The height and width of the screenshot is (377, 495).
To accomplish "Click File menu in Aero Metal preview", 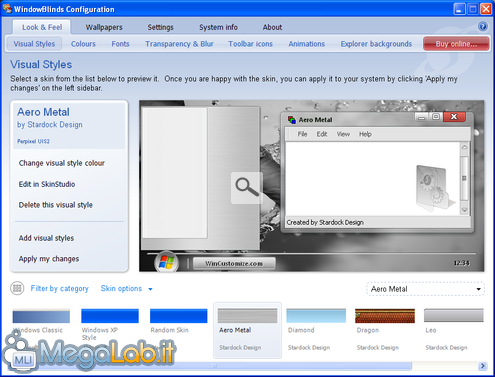I will coord(302,134).
